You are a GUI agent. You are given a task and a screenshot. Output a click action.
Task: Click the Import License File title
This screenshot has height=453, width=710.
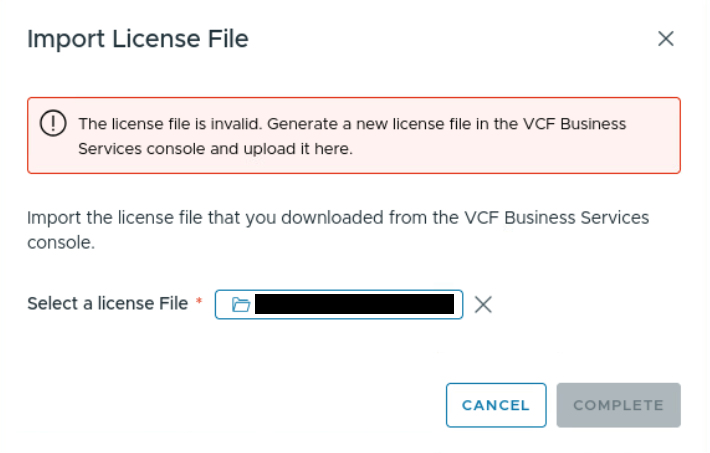[x=137, y=39]
